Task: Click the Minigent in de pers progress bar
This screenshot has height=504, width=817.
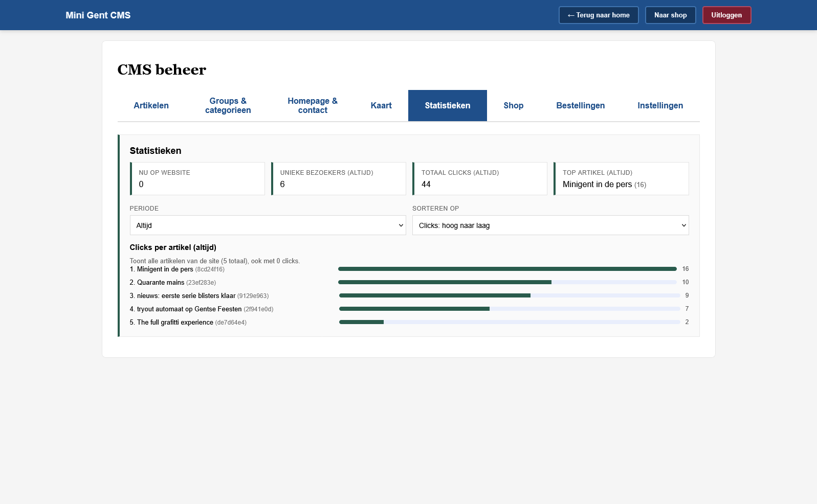Action: pyautogui.click(x=507, y=269)
